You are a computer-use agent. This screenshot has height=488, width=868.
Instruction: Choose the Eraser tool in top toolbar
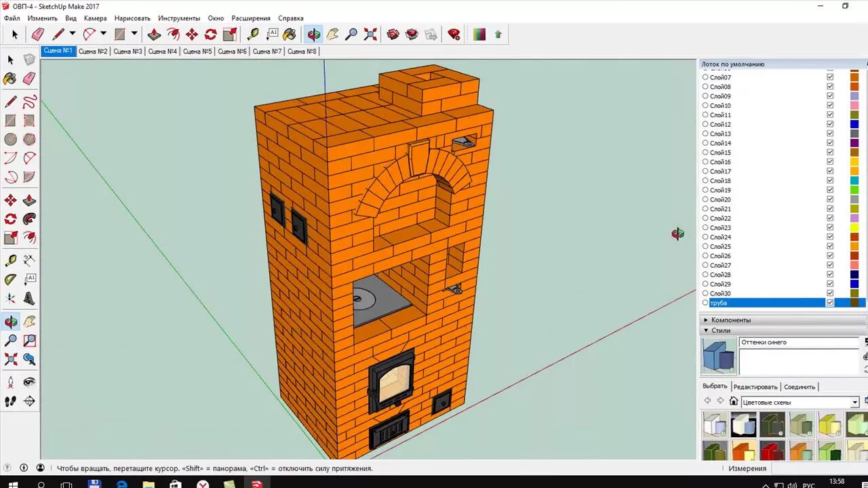coord(38,34)
